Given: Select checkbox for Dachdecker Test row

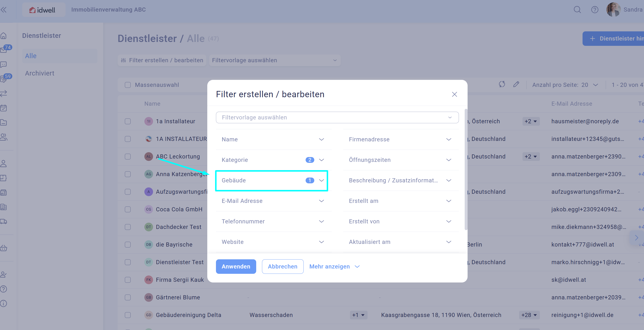Looking at the screenshot, I should [128, 227].
